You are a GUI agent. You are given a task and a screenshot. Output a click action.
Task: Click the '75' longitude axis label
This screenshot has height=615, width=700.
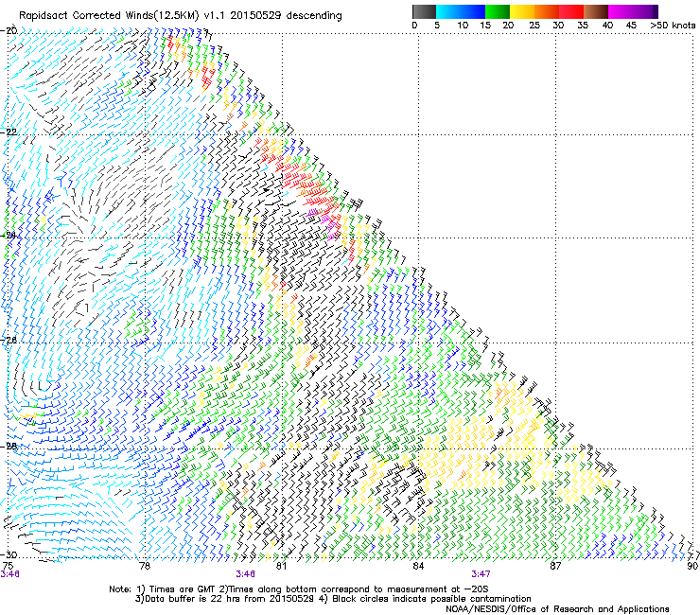click(8, 566)
